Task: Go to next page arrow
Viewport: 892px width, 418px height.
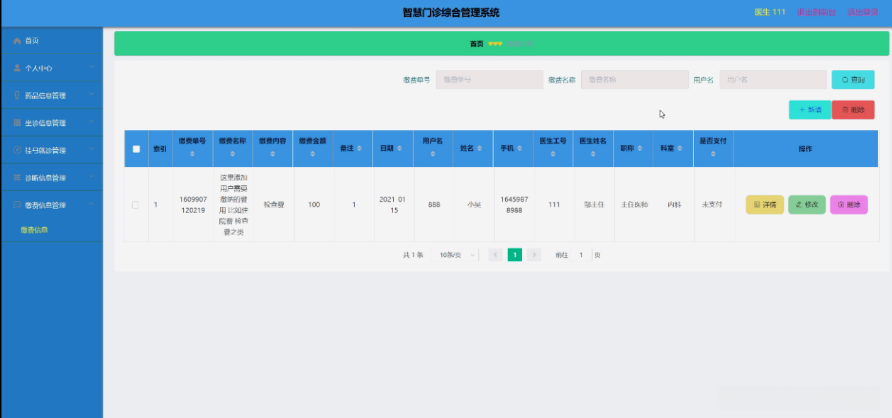Action: click(534, 255)
